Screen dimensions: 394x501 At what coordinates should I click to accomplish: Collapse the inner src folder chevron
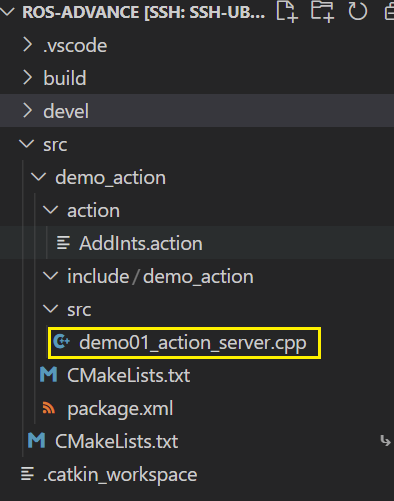coord(51,309)
